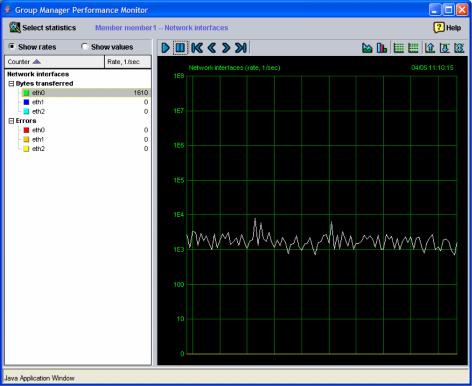Click the green eth0 color swatch

26,93
